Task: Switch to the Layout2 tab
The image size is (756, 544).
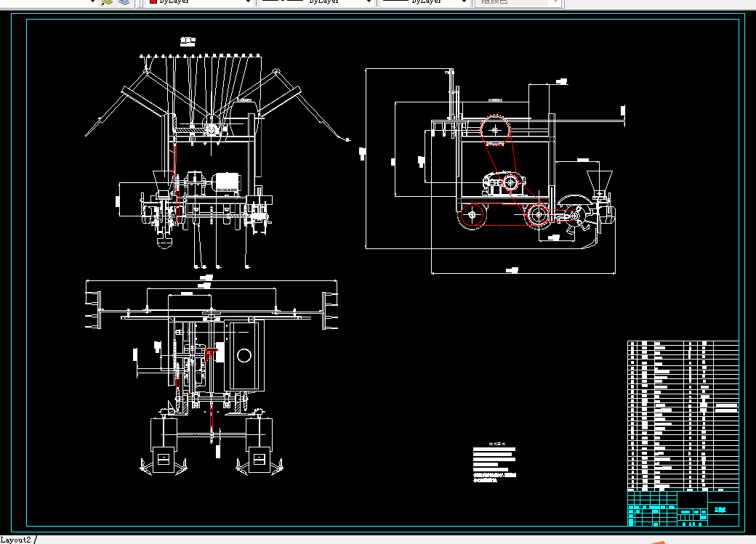Action: point(16,540)
